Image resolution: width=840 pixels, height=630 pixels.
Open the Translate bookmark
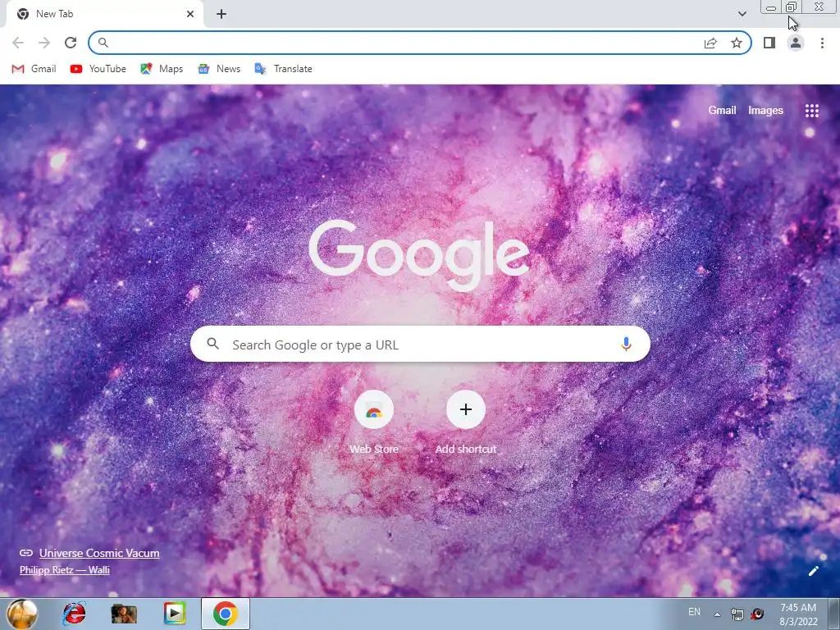283,69
